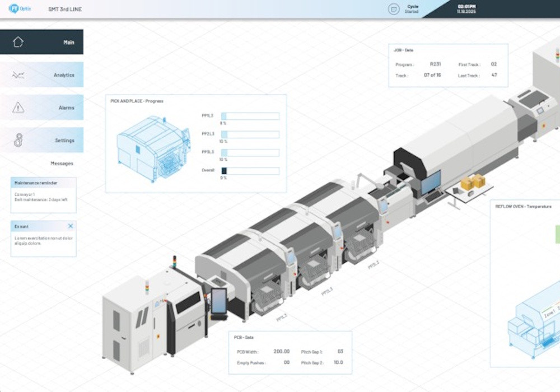Click the Cycle Started status icon

point(394,8)
